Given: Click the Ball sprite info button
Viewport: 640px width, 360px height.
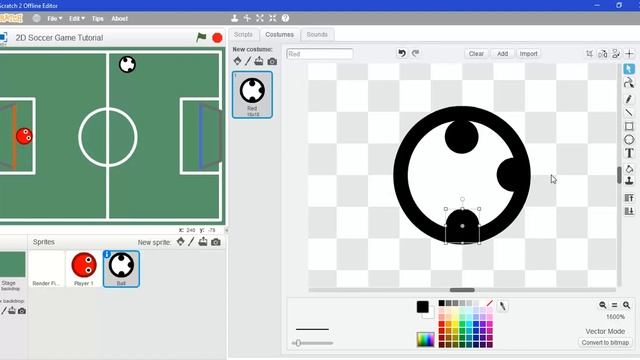Looking at the screenshot, I should click(107, 254).
